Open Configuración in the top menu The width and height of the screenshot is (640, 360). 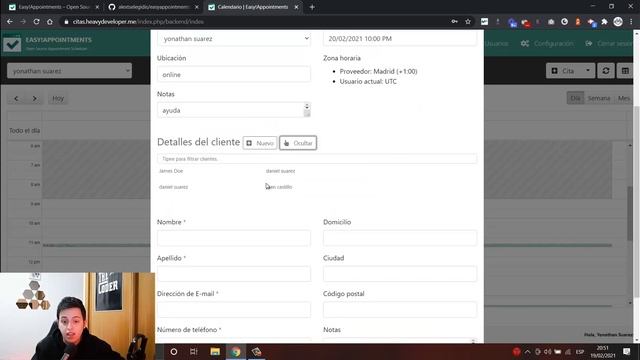click(x=547, y=43)
